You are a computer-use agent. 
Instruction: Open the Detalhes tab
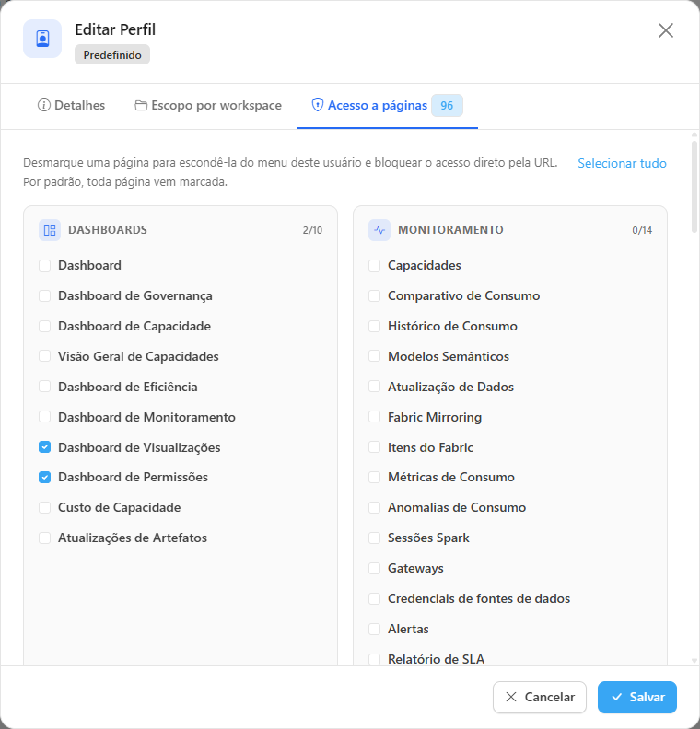click(x=71, y=106)
